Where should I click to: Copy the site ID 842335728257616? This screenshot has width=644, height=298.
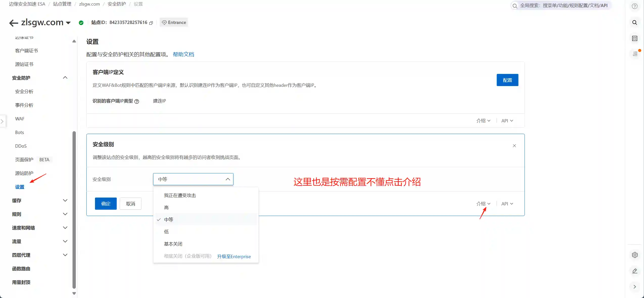[151, 23]
